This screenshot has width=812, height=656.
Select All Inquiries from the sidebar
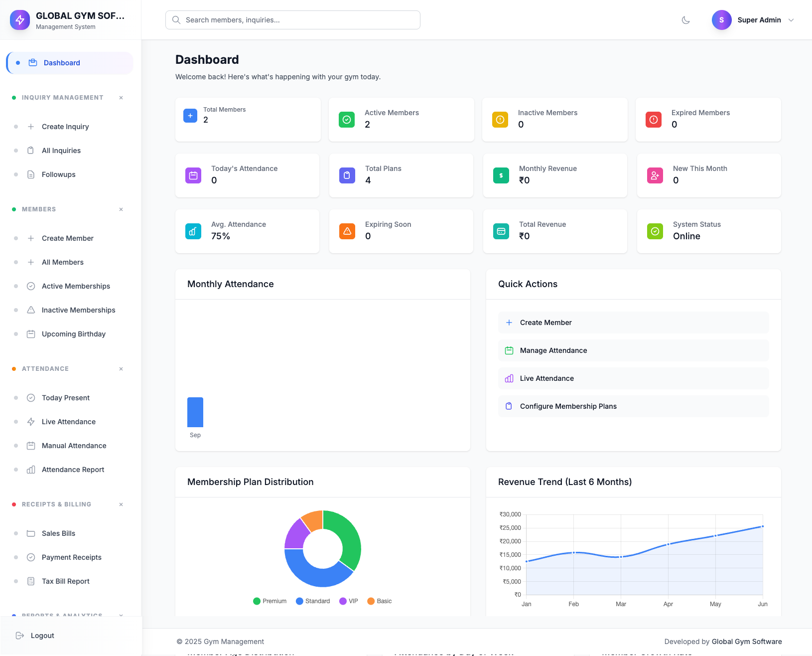click(61, 150)
